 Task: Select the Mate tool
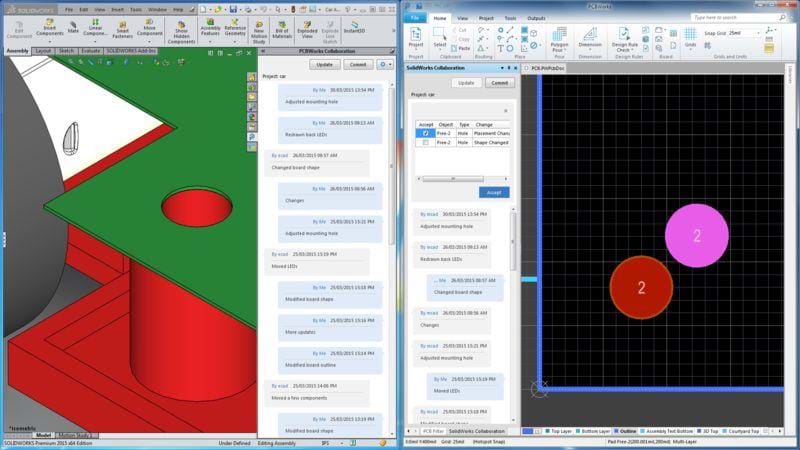(x=73, y=27)
